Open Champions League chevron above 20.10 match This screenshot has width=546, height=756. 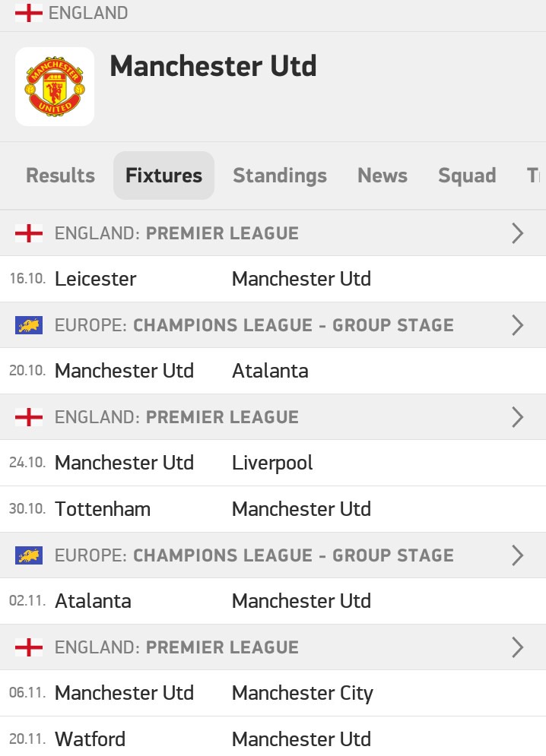[x=518, y=325]
